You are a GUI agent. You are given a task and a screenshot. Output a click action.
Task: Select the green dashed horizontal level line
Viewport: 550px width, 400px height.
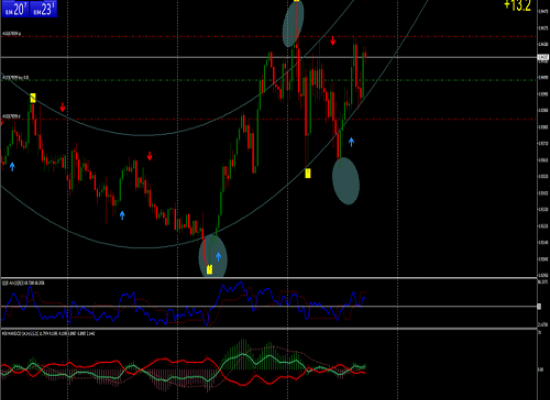(269, 80)
